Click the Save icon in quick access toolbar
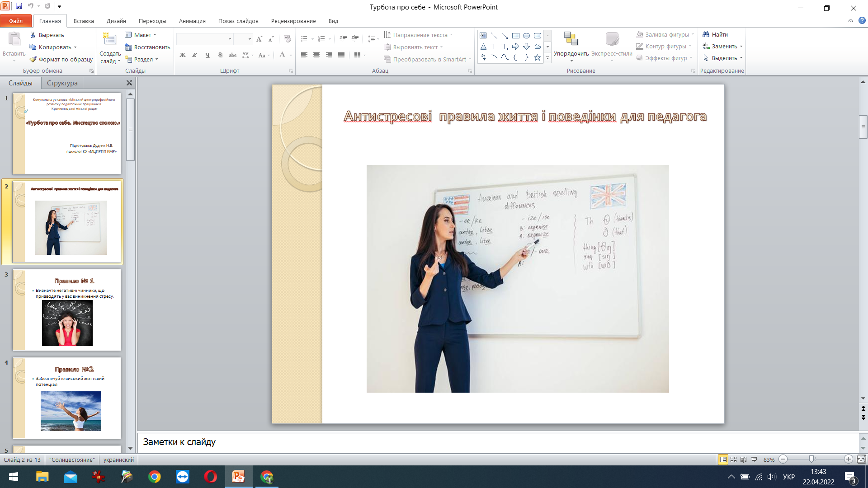868x488 pixels. [x=19, y=6]
